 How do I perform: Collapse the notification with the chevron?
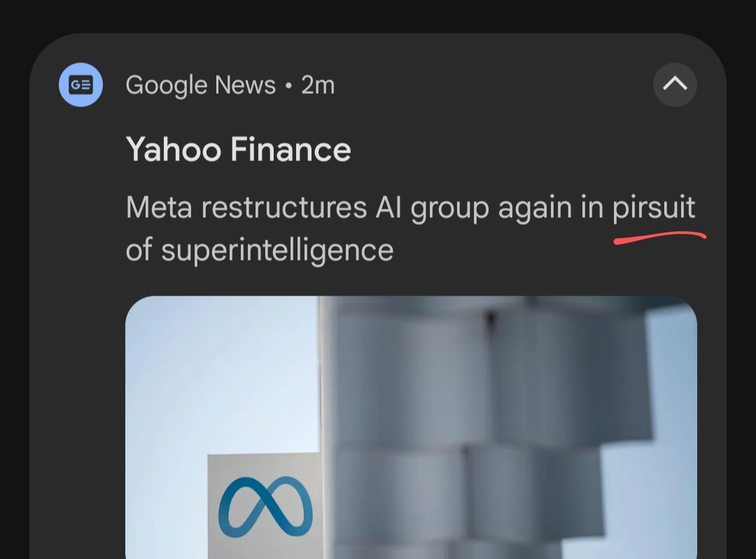pyautogui.click(x=675, y=85)
